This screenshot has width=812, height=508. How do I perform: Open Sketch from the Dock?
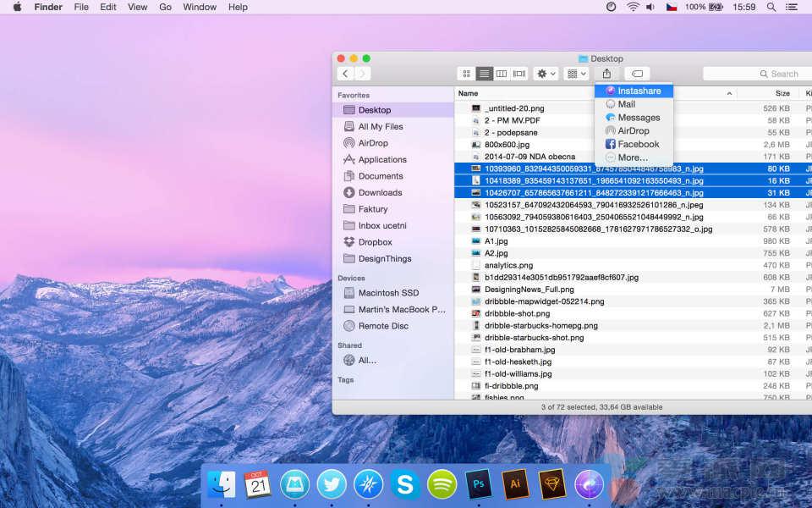pyautogui.click(x=551, y=484)
